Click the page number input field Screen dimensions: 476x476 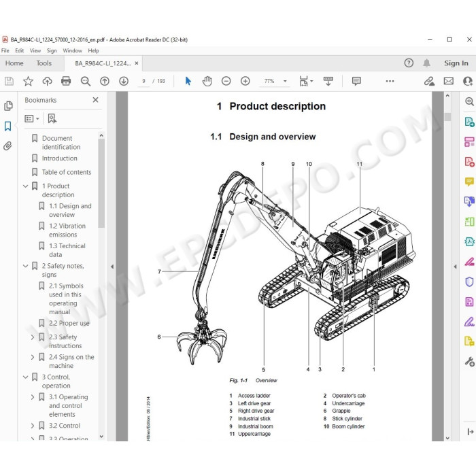[143, 81]
